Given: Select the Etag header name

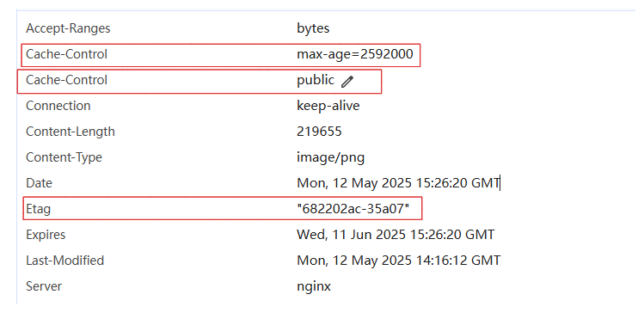Looking at the screenshot, I should 38,209.
